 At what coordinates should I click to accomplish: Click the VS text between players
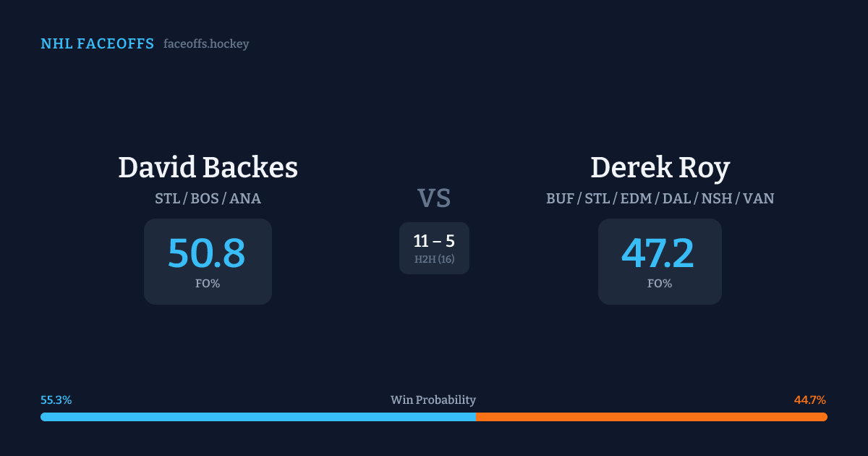(x=434, y=198)
